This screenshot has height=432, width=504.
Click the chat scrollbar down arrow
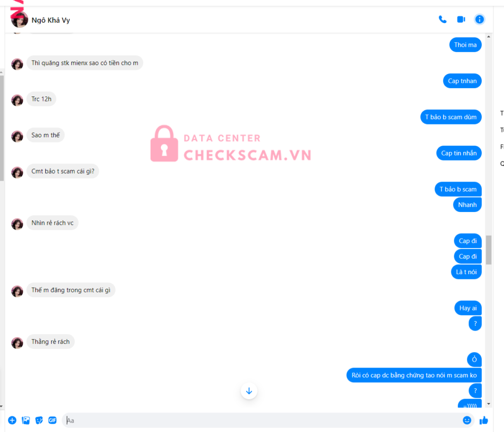489,404
